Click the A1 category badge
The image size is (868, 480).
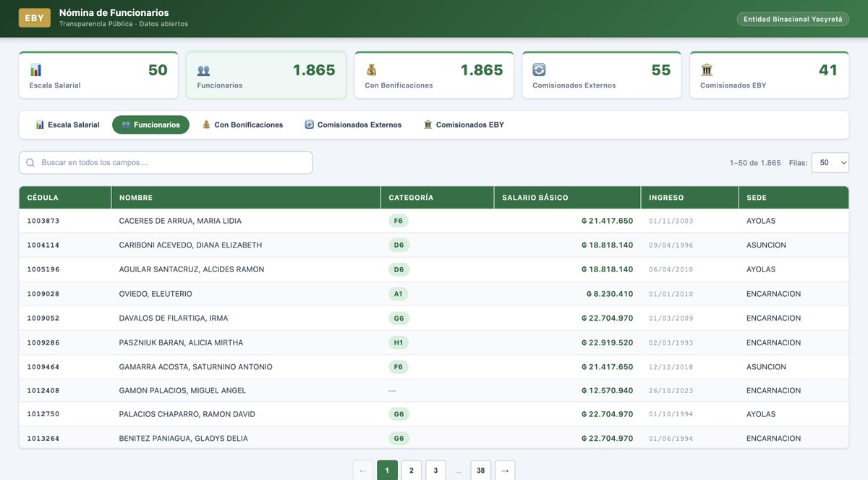coord(399,294)
